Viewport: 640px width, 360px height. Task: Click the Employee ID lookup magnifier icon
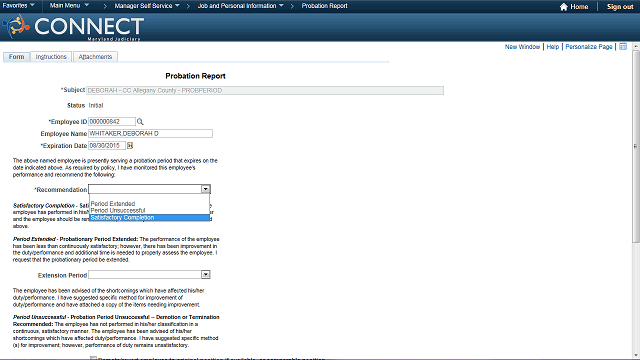coord(140,122)
